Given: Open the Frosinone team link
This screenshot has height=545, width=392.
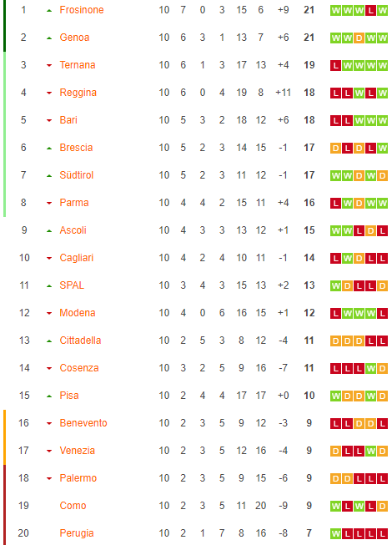Looking at the screenshot, I should click(x=82, y=10).
